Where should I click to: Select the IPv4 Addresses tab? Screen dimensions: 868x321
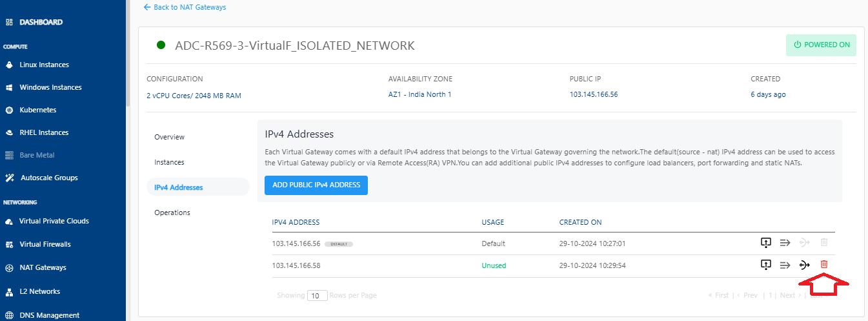198,187
